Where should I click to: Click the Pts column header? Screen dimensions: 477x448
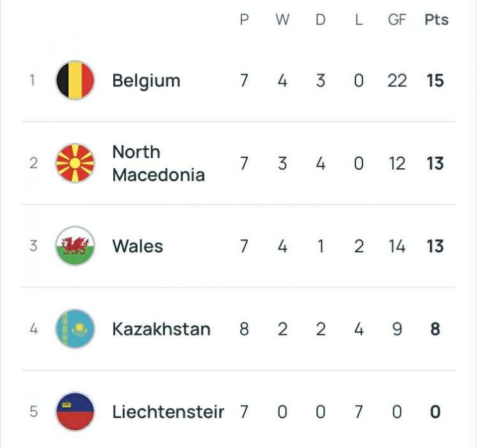[436, 20]
